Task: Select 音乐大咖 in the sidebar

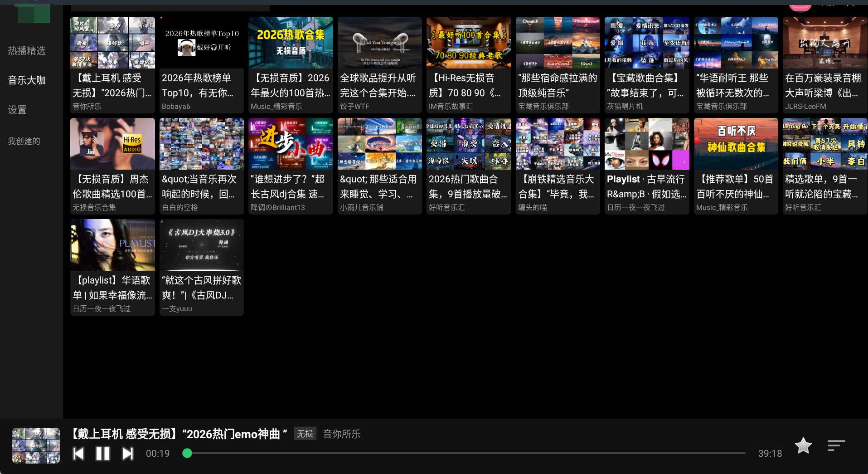Action: click(26, 80)
